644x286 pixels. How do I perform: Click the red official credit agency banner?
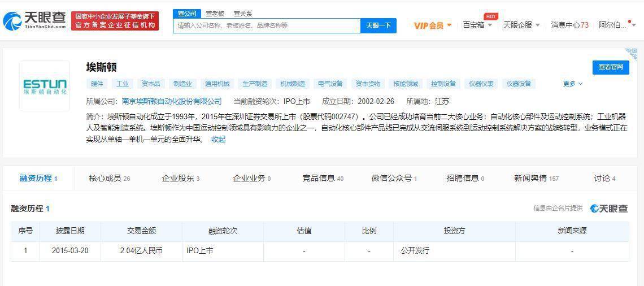click(x=115, y=21)
